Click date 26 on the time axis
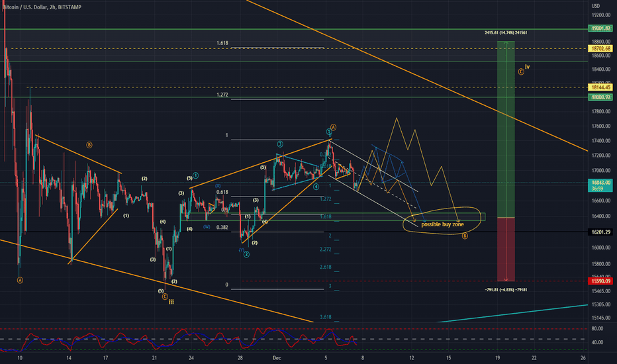This screenshot has height=364, width=617. pos(583,357)
